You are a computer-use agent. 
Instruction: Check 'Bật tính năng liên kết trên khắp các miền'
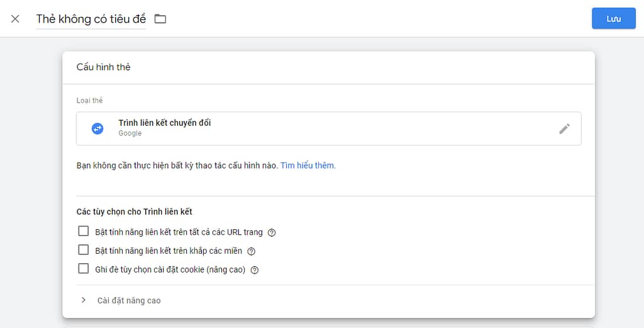coord(84,249)
